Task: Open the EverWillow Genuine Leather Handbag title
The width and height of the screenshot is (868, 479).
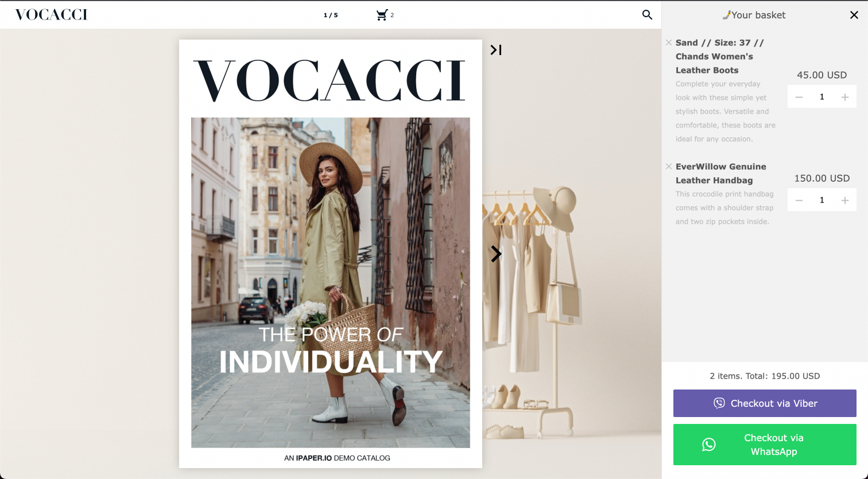Action: pos(721,173)
